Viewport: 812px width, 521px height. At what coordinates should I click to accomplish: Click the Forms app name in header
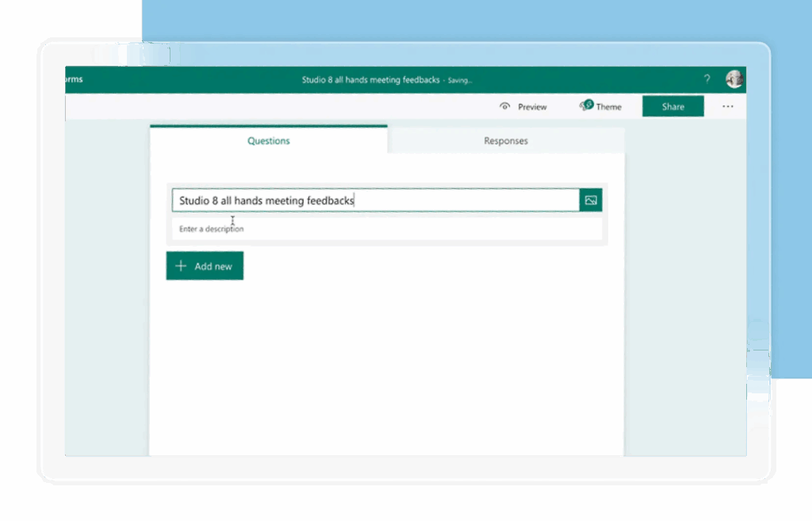75,79
